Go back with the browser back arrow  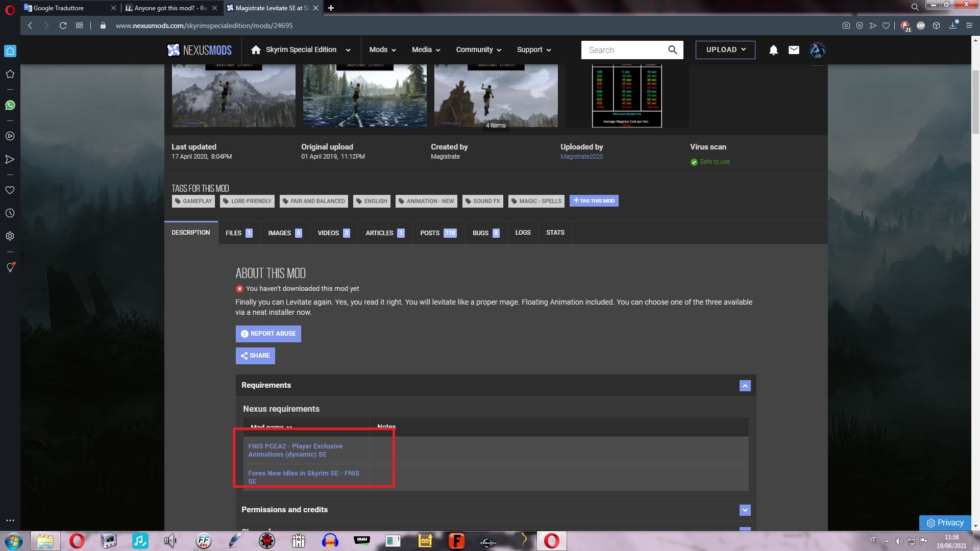[30, 26]
